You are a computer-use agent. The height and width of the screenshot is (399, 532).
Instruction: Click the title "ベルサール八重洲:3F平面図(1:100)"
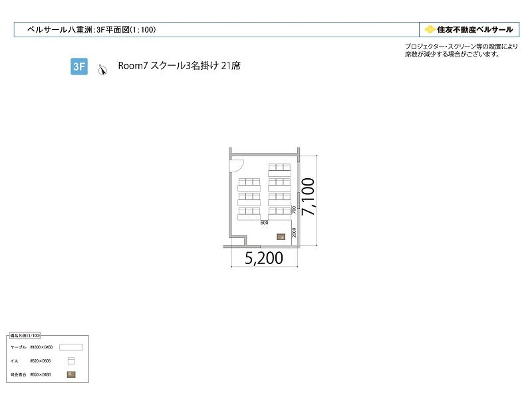coord(92,30)
